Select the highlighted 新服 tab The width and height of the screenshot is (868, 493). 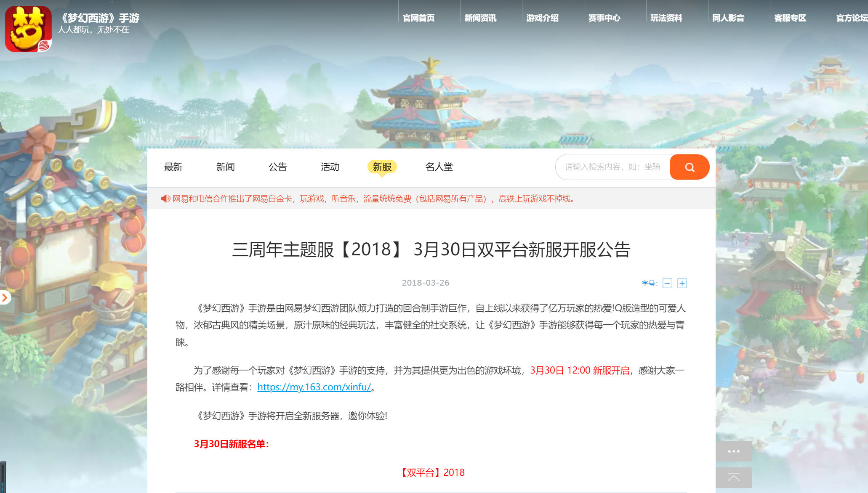[382, 167]
